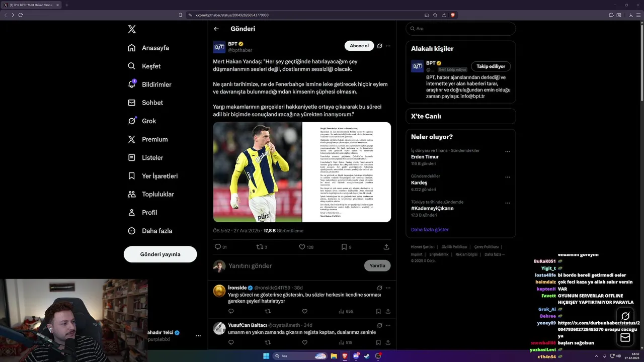Click Grok icon on İronside reply
The height and width of the screenshot is (362, 644).
380,288
